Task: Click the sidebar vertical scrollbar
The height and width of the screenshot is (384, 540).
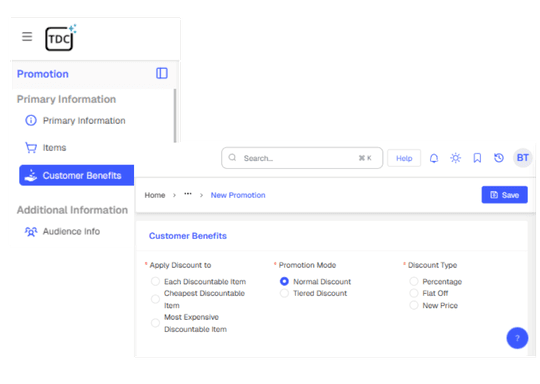Action: coord(175,115)
